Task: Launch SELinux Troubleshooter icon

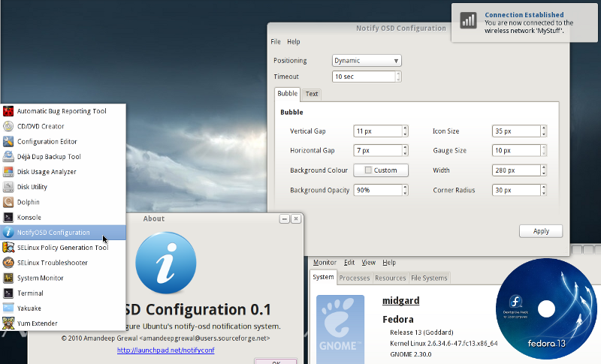Action: pyautogui.click(x=8, y=263)
